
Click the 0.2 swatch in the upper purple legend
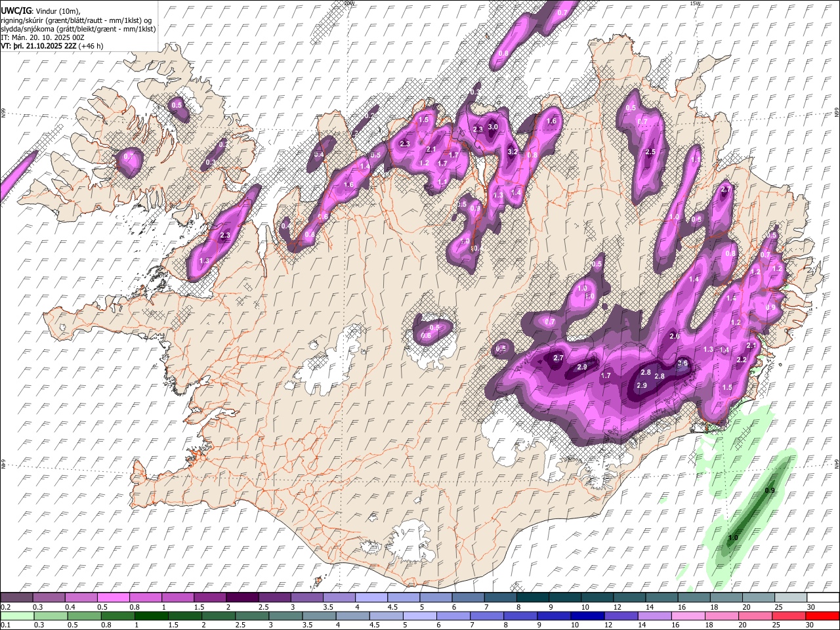point(16,597)
